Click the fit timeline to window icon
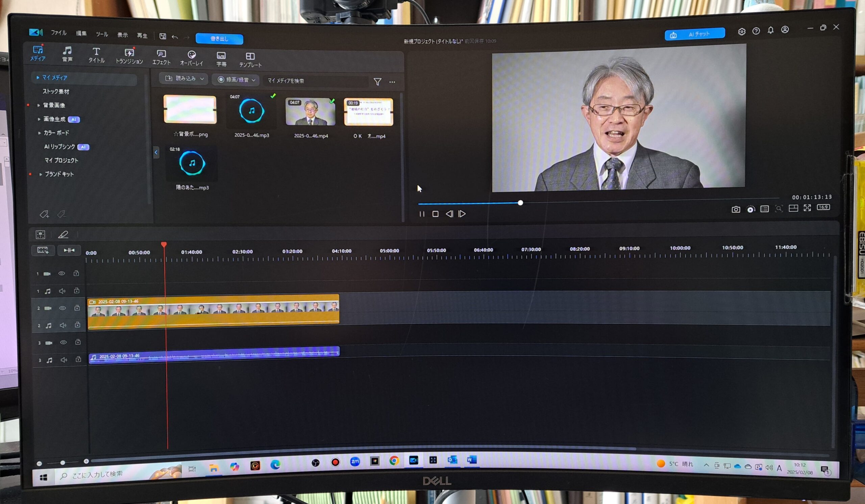The image size is (865, 504). tap(69, 250)
